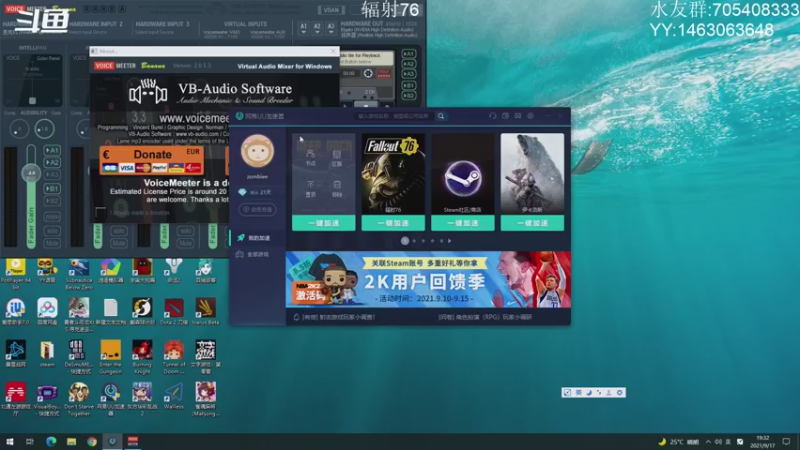Click the first strip Fader Gain knob
Screen dimensions: 800x450
coord(31,173)
